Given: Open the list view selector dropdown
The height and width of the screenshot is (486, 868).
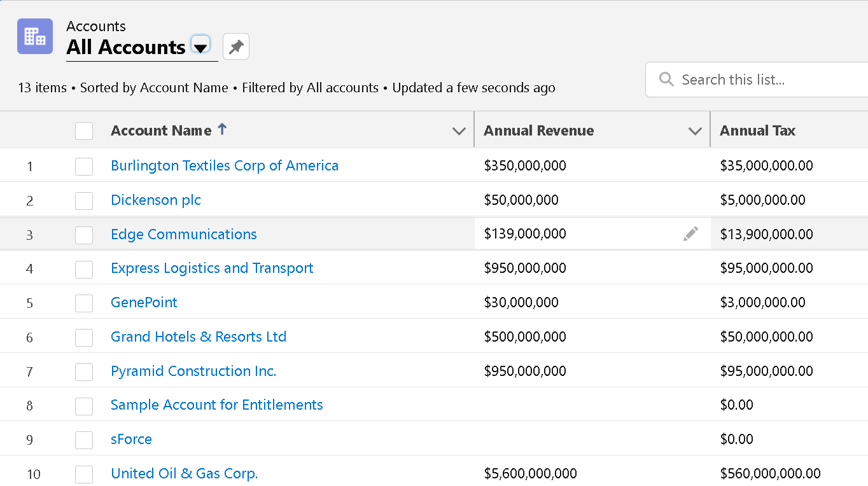Looking at the screenshot, I should tap(200, 46).
